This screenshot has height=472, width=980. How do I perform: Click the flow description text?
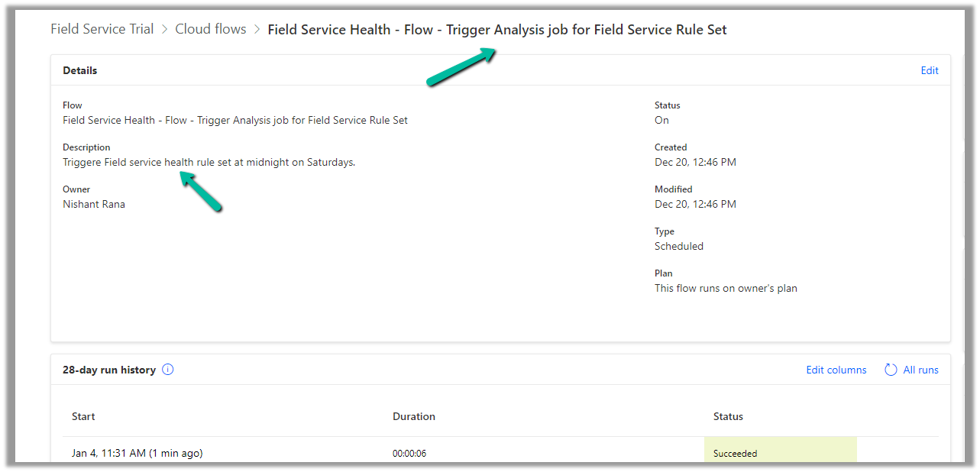point(209,162)
